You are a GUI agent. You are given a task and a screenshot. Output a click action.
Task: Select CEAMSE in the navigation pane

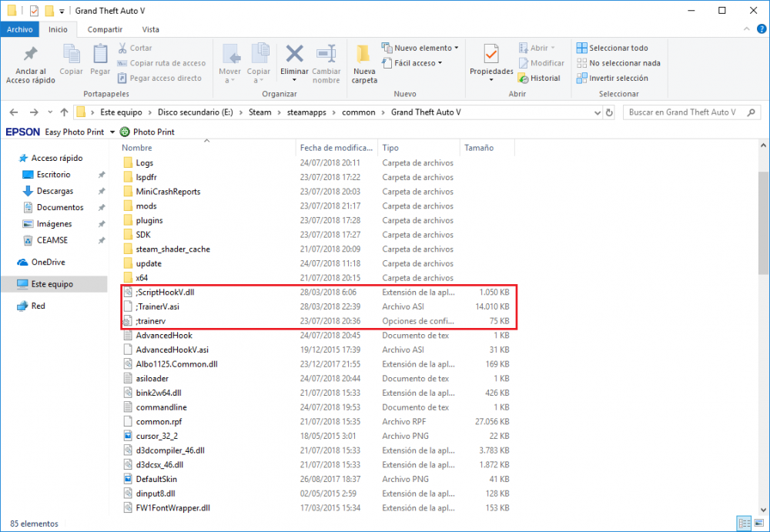pyautogui.click(x=52, y=240)
